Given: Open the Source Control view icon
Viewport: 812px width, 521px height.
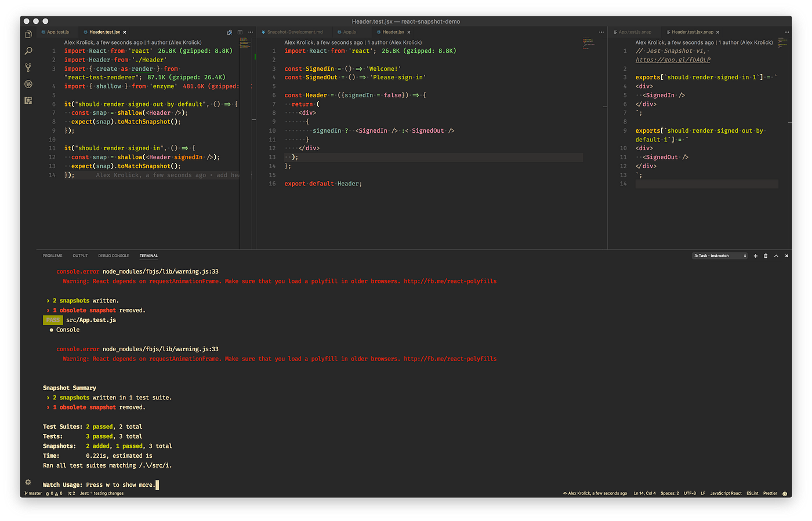Looking at the screenshot, I should tap(28, 67).
